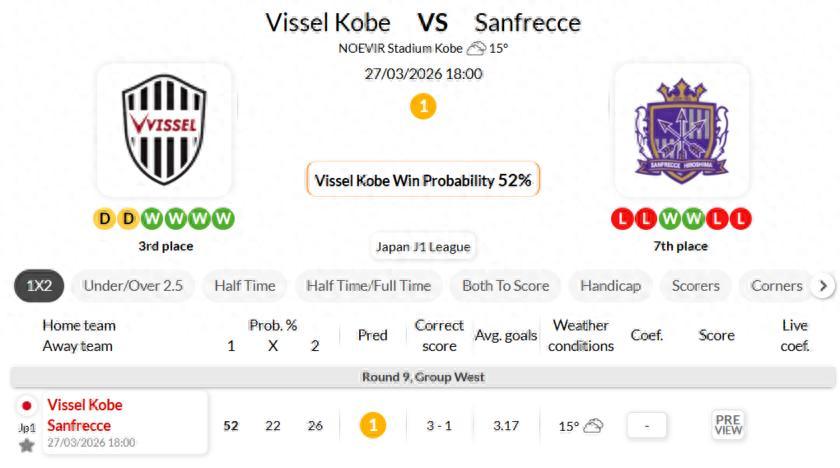The image size is (840, 468).
Task: Switch to the Half Time/Full Time tab
Action: click(368, 285)
